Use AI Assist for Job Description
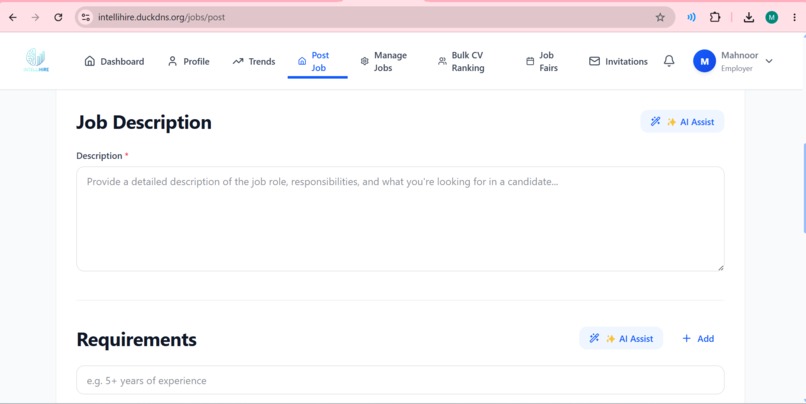This screenshot has width=806, height=404. [682, 122]
